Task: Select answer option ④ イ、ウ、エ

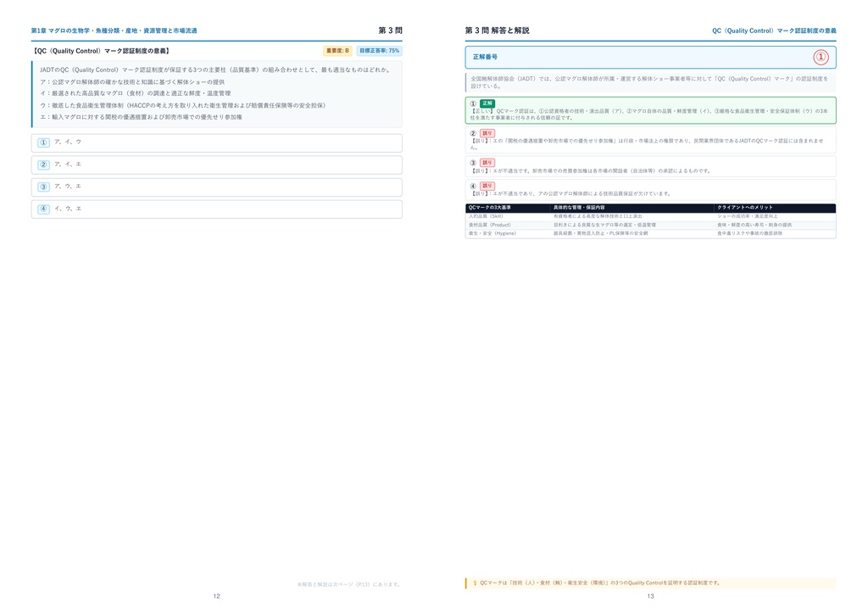Action: 216,209
